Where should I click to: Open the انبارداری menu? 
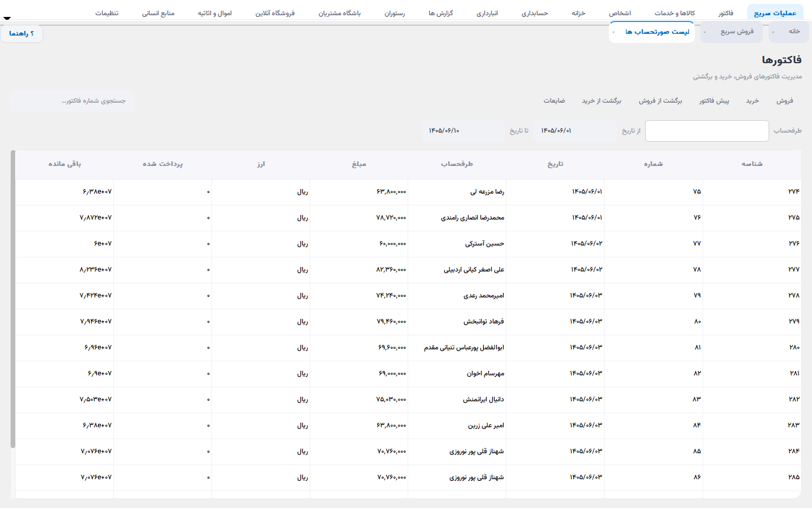click(x=487, y=13)
